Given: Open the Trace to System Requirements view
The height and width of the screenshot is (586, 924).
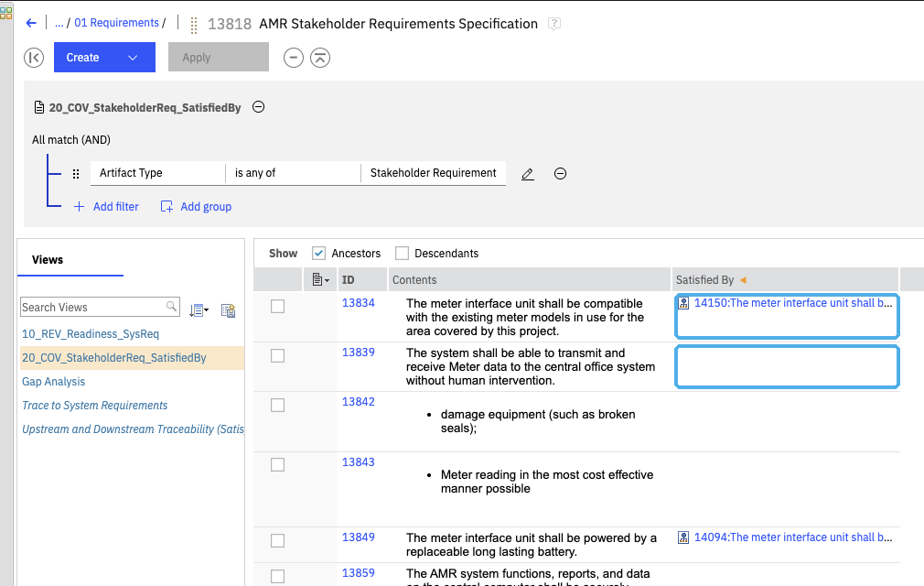Looking at the screenshot, I should point(95,406).
